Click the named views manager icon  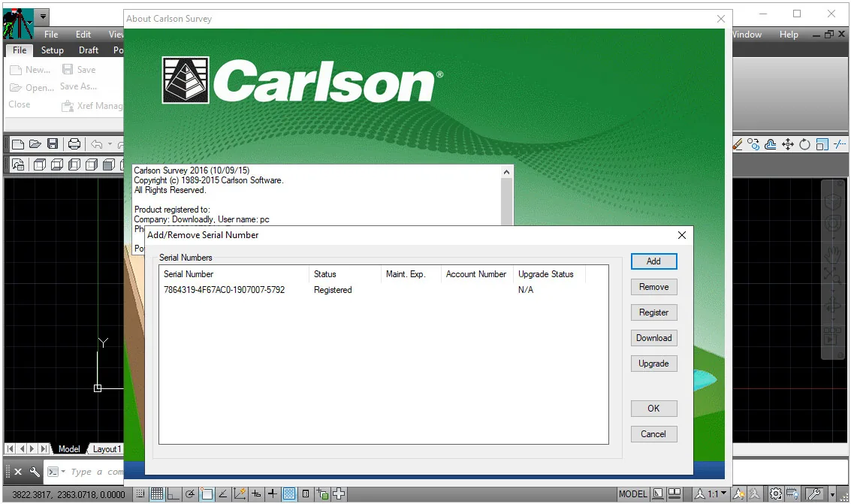pyautogui.click(x=18, y=164)
